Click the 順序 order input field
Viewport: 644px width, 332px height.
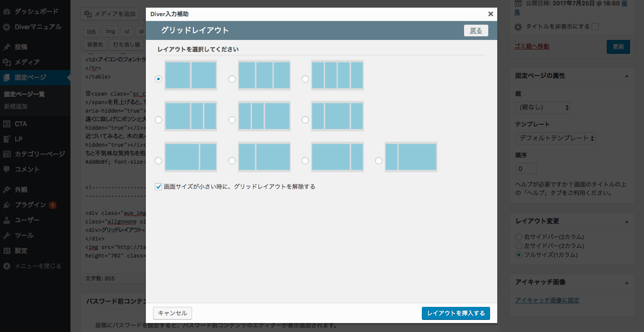(526, 169)
